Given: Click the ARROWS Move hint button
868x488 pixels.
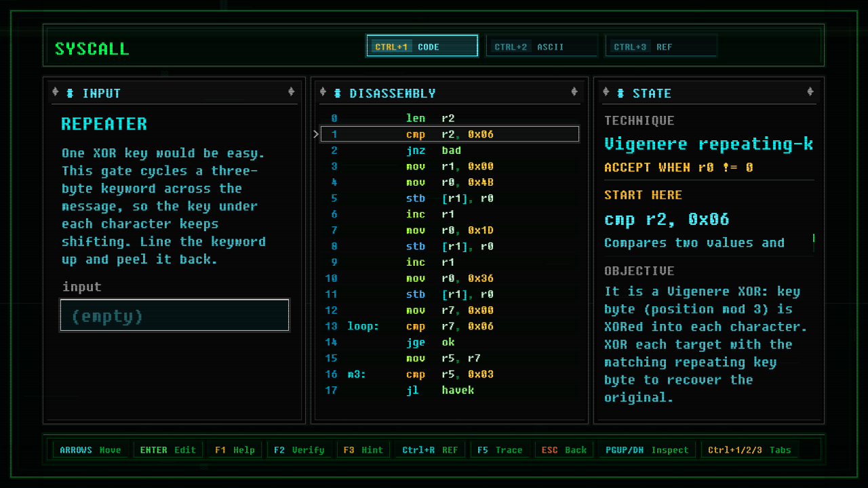Looking at the screenshot, I should click(x=90, y=450).
